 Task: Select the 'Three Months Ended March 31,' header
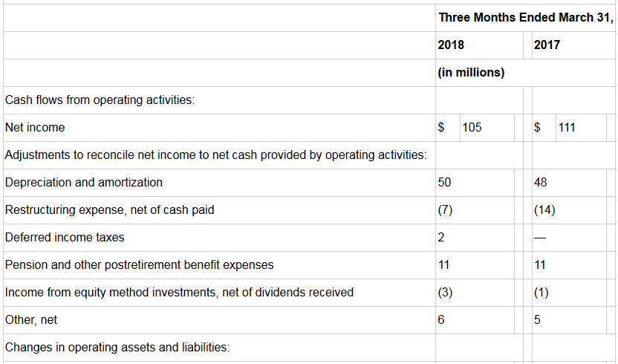pos(526,18)
